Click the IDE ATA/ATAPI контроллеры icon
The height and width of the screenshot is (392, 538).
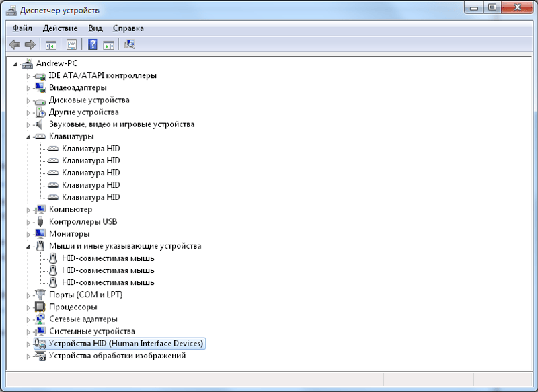click(40, 76)
